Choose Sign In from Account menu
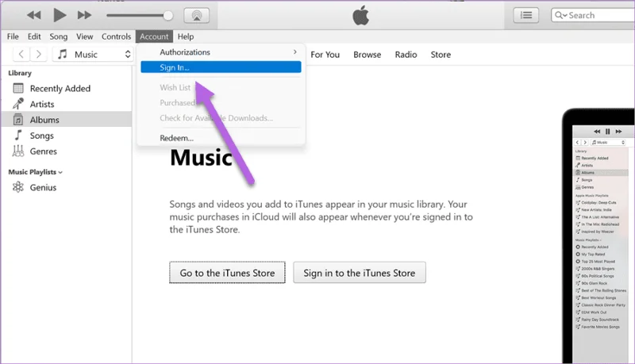635x364 pixels. point(221,67)
